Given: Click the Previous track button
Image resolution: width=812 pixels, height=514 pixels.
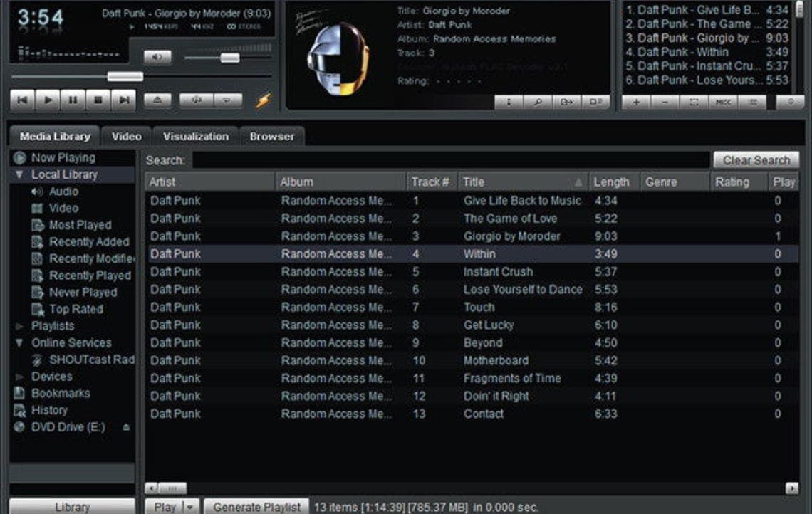Looking at the screenshot, I should pyautogui.click(x=22, y=100).
